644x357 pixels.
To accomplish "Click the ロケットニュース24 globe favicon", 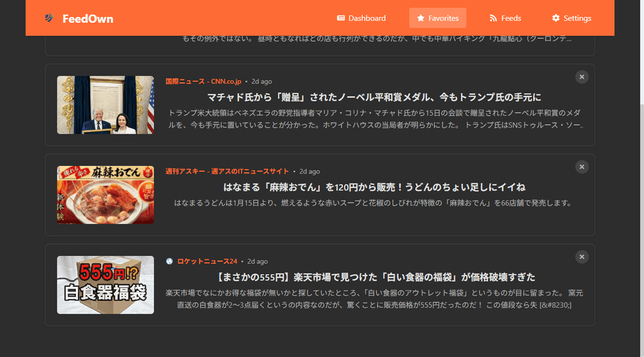I will (x=169, y=261).
